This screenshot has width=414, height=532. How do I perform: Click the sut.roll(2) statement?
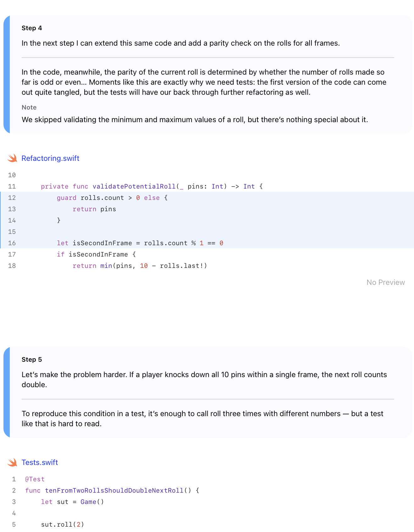click(x=63, y=524)
